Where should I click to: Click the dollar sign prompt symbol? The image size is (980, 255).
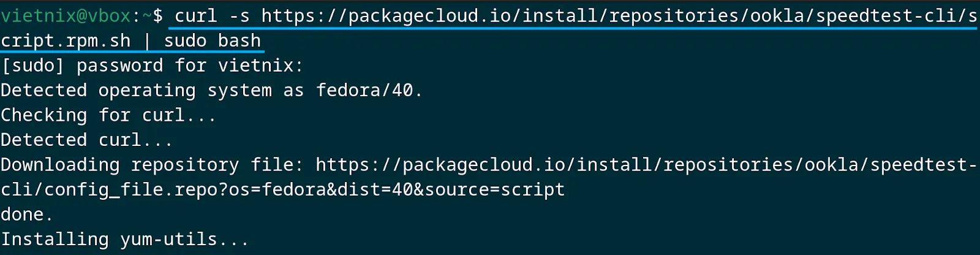157,15
